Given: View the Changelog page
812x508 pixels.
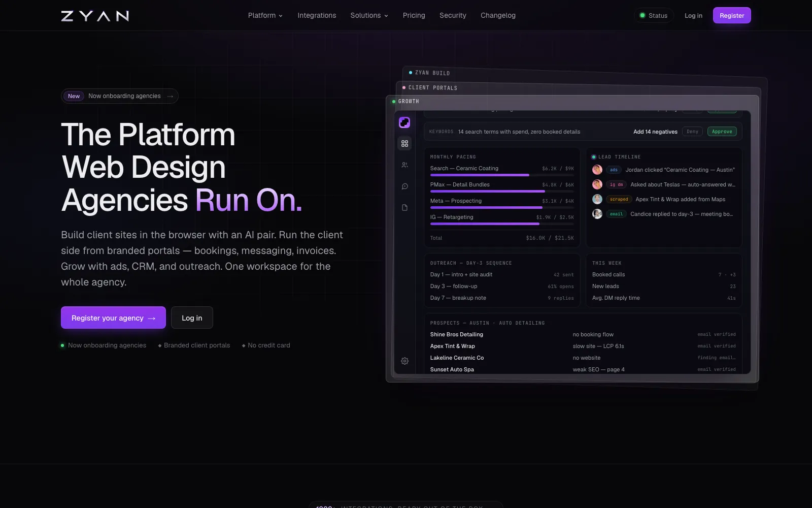Looking at the screenshot, I should click(498, 15).
